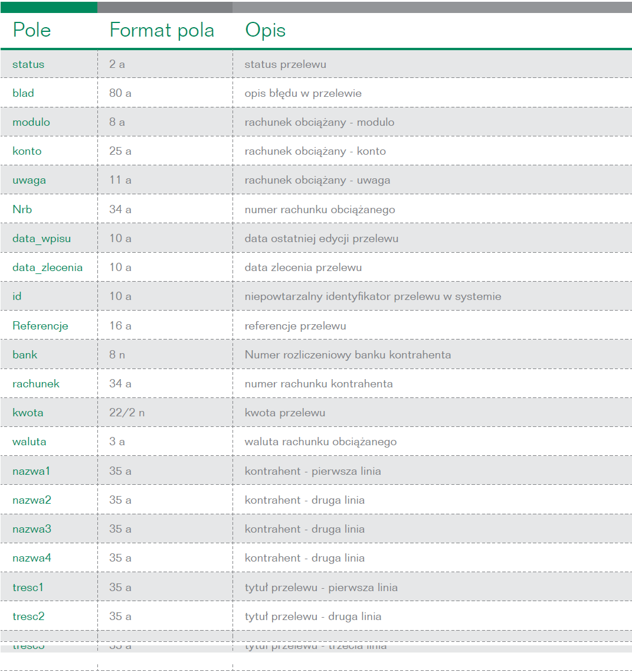Select the data_zlecenia field cell
The width and height of the screenshot is (632, 672).
click(x=48, y=268)
